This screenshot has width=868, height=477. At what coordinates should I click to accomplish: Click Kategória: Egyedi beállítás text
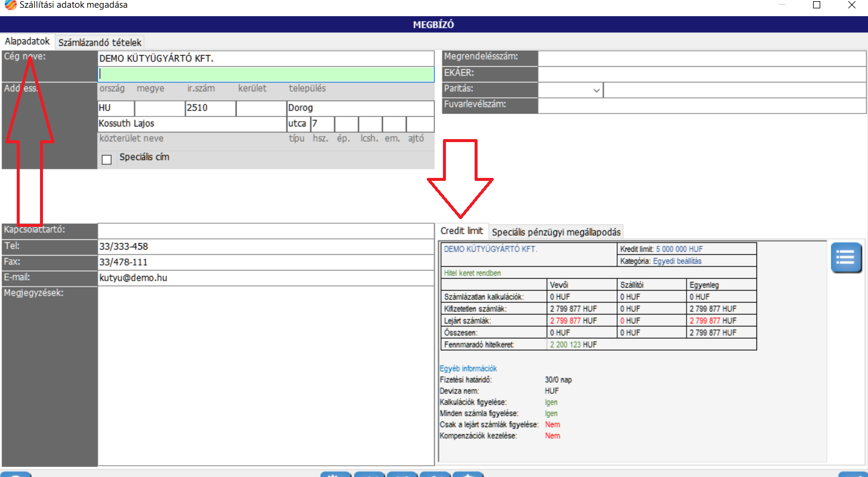660,261
